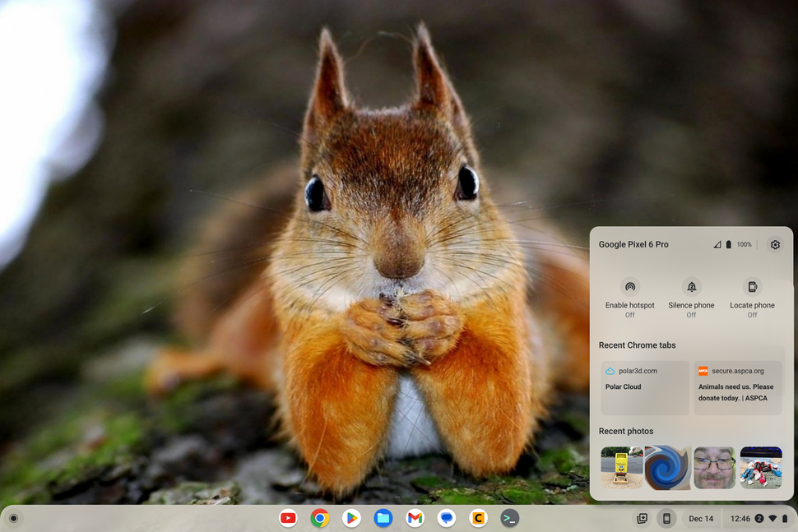Click the phone icon in the system tray
The height and width of the screenshot is (532, 798).
click(665, 518)
